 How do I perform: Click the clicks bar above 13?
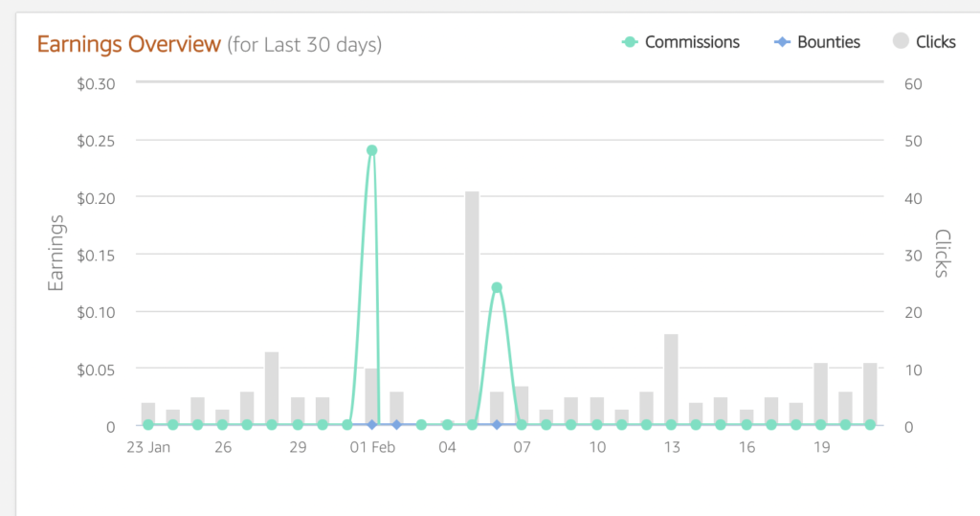(x=671, y=378)
